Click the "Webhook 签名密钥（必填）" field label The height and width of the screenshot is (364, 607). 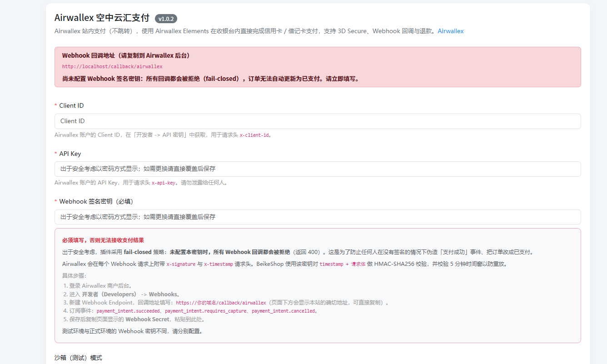[96, 201]
